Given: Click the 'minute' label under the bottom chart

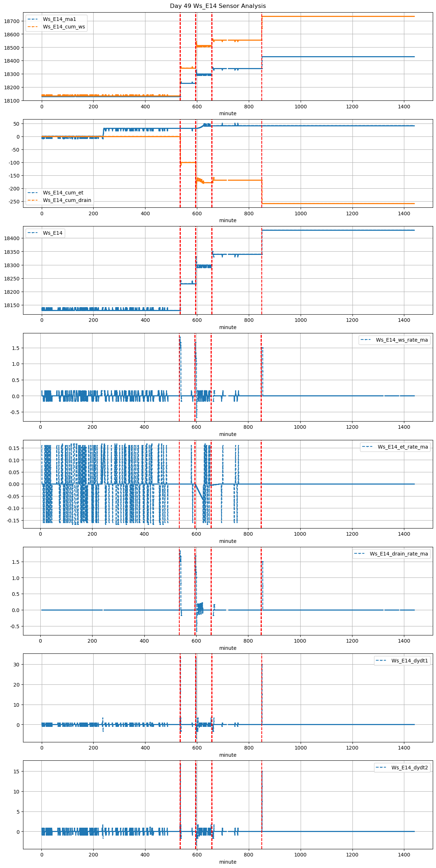Looking at the screenshot, I should (x=228, y=862).
